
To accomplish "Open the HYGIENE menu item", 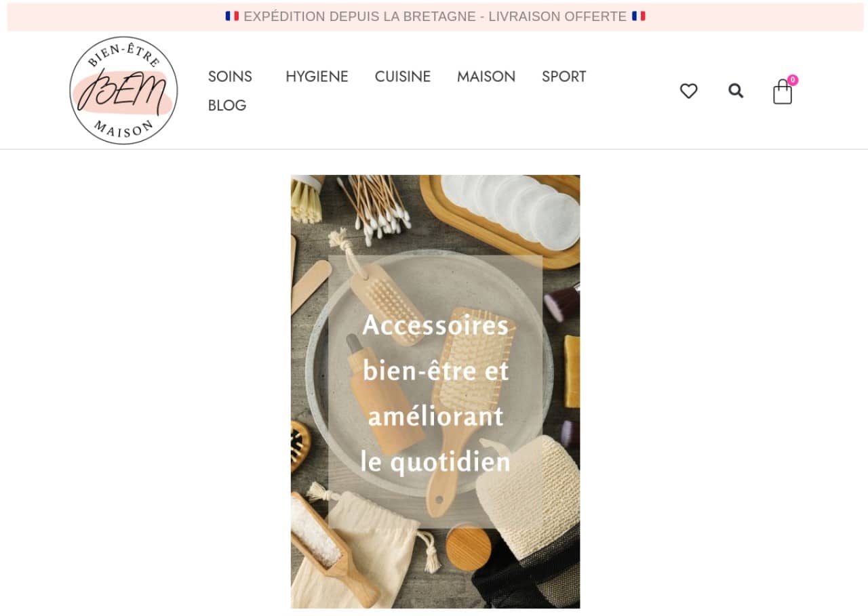I will (x=317, y=77).
